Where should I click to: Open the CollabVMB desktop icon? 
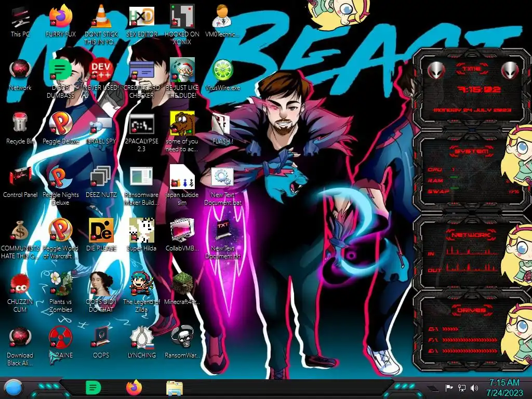[182, 236]
